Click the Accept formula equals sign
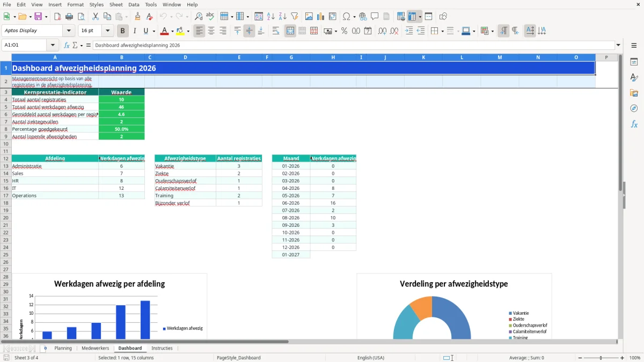This screenshot has width=644, height=362. [89, 45]
